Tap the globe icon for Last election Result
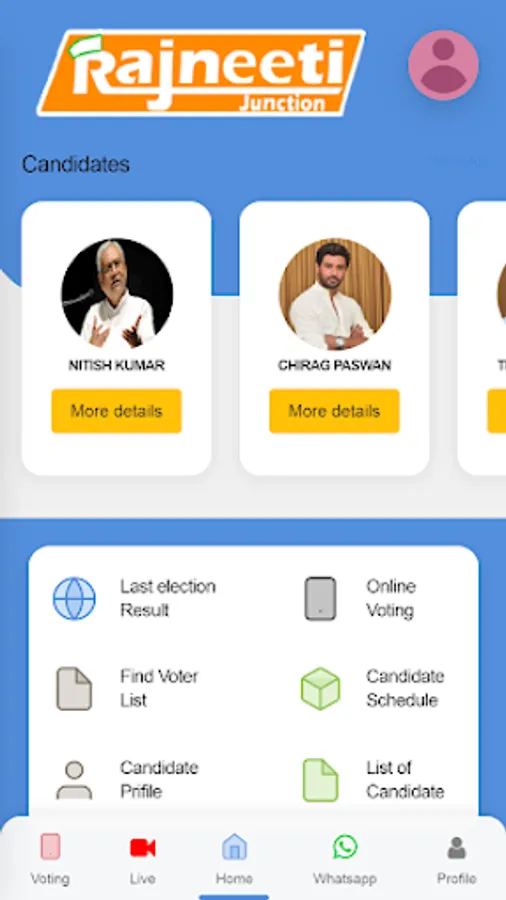Screen dimensions: 506x900 tap(74, 598)
